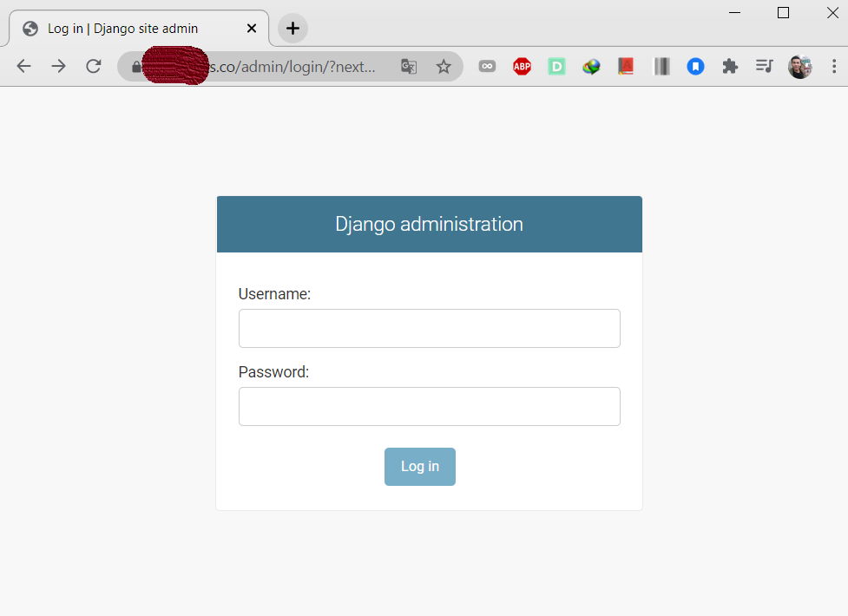Open the Extensions puzzle piece menu
This screenshot has width=848, height=616.
tap(730, 67)
